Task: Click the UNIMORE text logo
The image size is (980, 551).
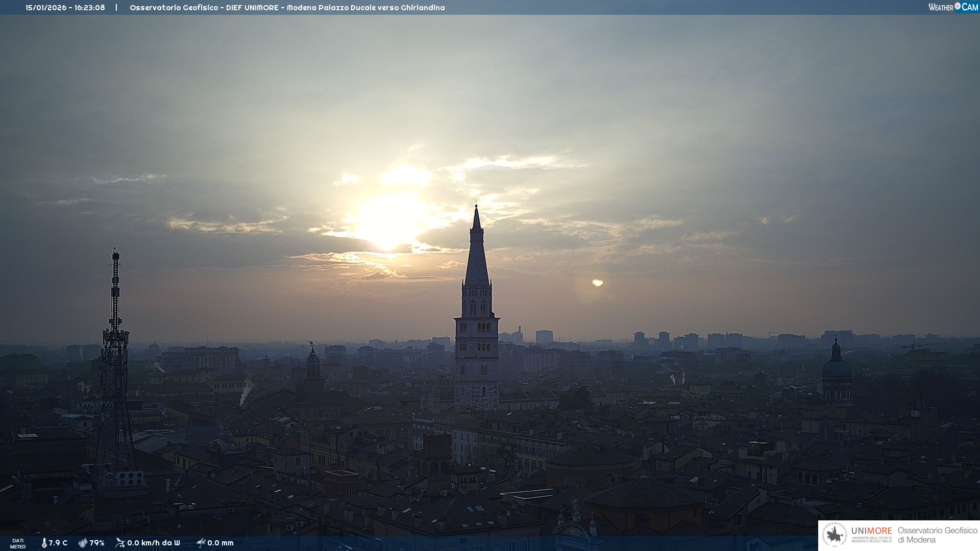Action: coord(871,531)
